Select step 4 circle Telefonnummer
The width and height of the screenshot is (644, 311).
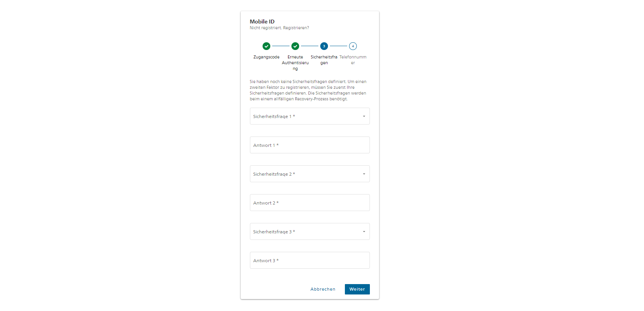[x=353, y=46]
